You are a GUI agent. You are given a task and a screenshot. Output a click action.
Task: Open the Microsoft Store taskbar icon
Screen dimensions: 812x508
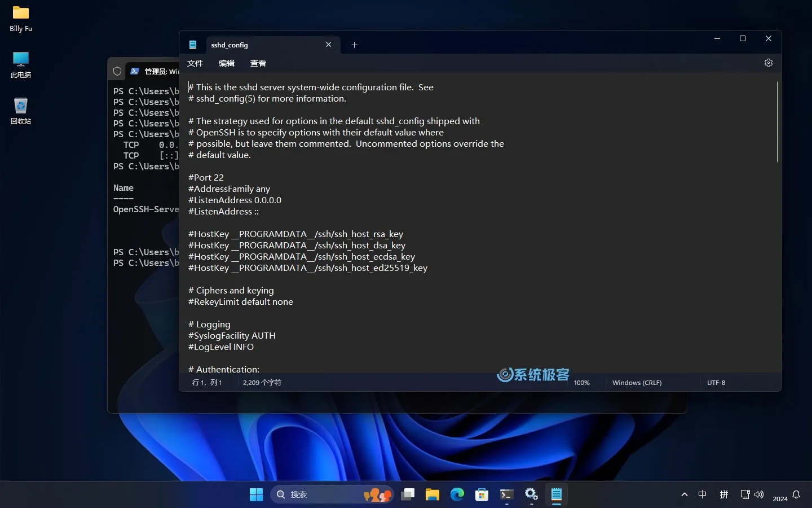click(x=481, y=494)
